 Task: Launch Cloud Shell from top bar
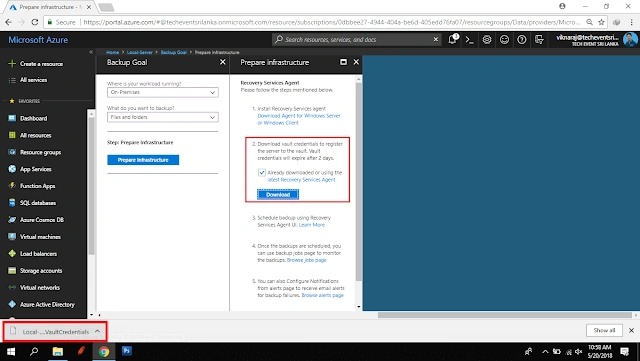point(470,40)
